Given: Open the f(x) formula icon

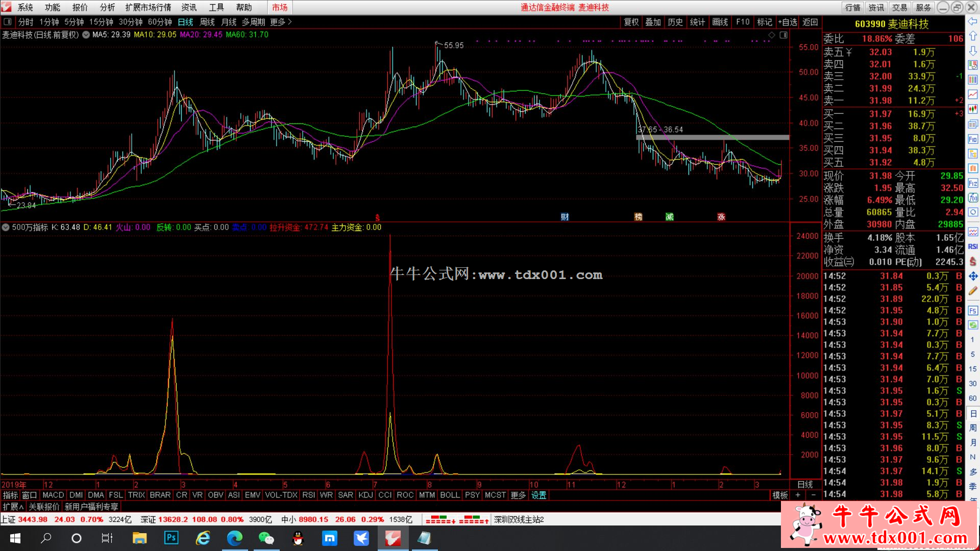Looking at the screenshot, I should point(973,197).
